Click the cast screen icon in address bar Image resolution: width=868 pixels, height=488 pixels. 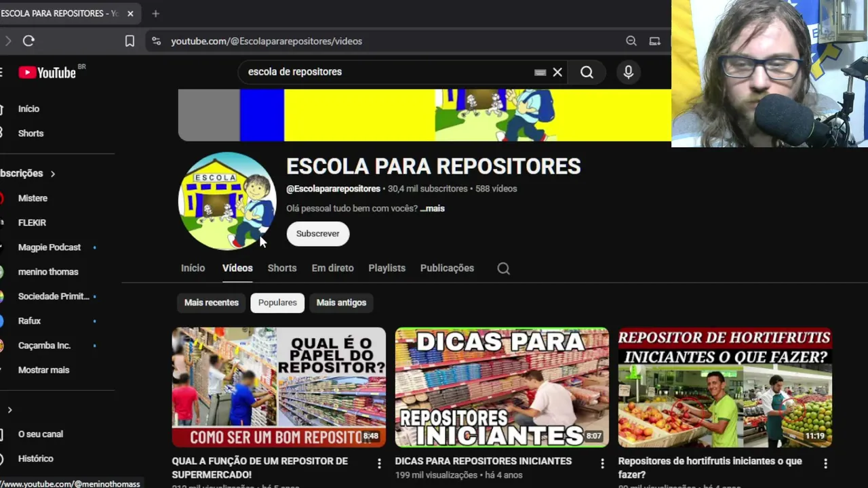coord(654,41)
